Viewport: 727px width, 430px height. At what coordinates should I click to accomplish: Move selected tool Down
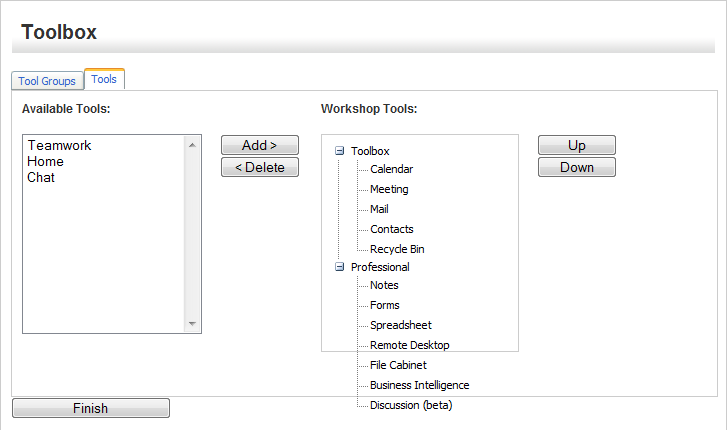tap(576, 167)
